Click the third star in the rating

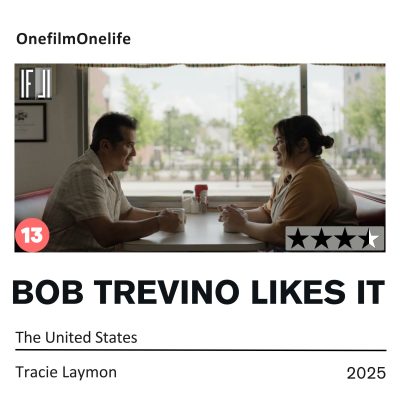click(x=344, y=239)
